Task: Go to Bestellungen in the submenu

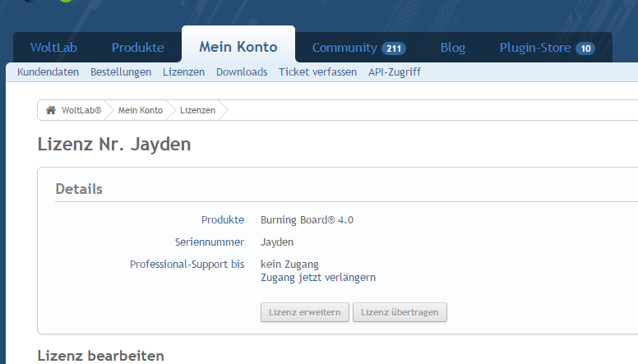Action: [x=121, y=72]
